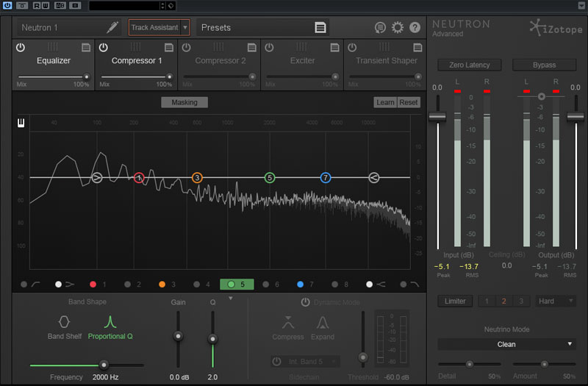Click the Masking button

pos(184,102)
